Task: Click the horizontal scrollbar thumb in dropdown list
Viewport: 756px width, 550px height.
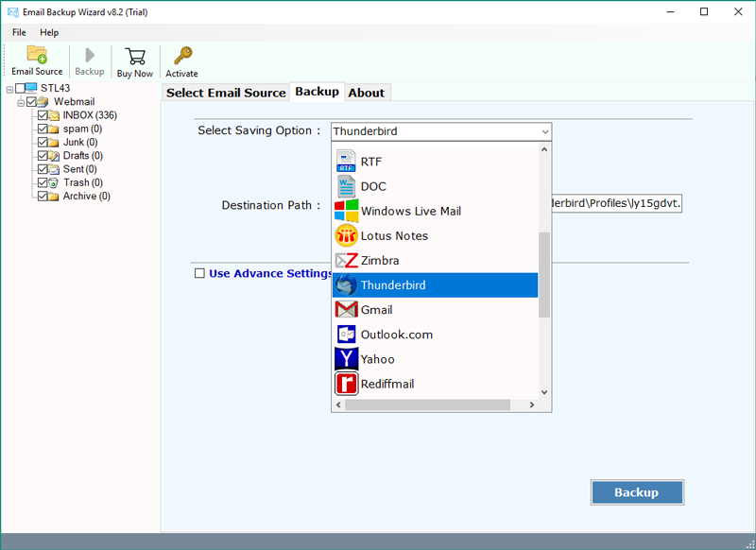Action: [x=427, y=404]
